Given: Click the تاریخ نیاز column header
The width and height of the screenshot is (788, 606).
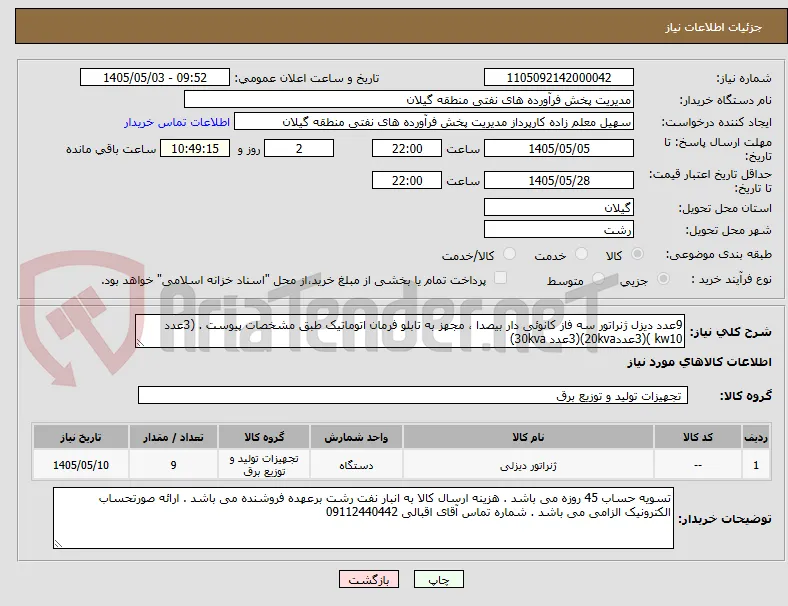Looking at the screenshot, I should (81, 437).
